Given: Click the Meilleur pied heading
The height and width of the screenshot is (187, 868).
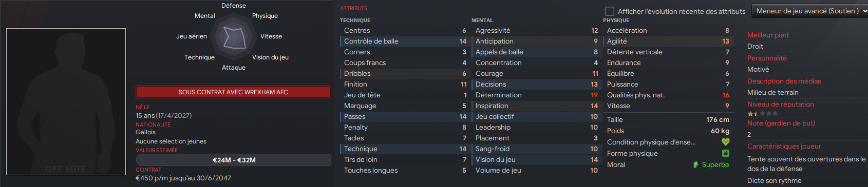Looking at the screenshot, I should 768,35.
